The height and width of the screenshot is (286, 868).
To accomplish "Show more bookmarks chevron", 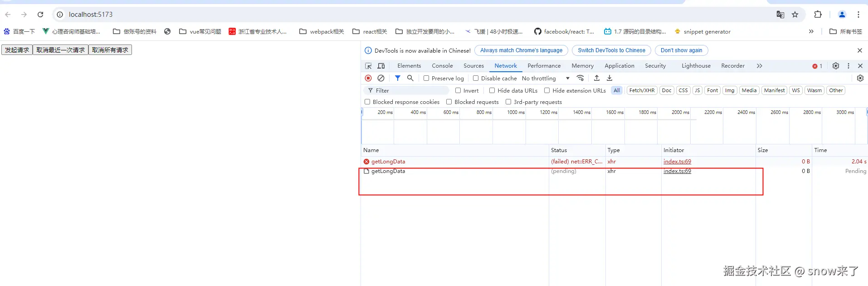I will pos(811,31).
